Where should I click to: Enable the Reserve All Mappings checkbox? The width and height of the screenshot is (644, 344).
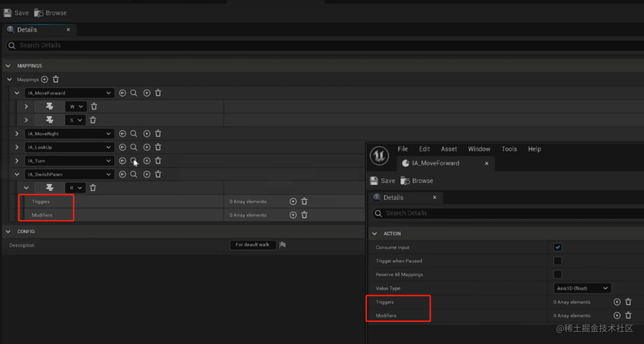point(558,274)
